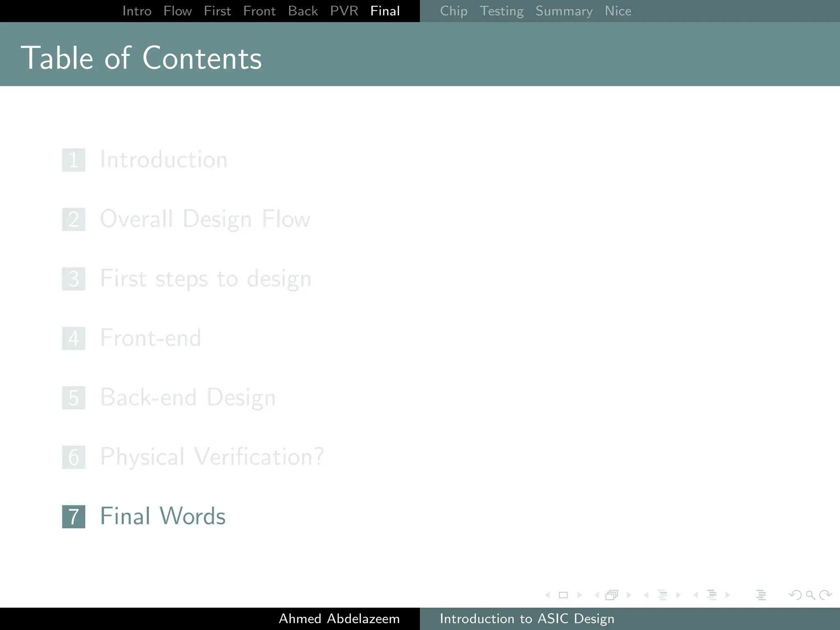The width and height of the screenshot is (840, 630).
Task: Jump to Testing section in header
Action: pyautogui.click(x=502, y=11)
